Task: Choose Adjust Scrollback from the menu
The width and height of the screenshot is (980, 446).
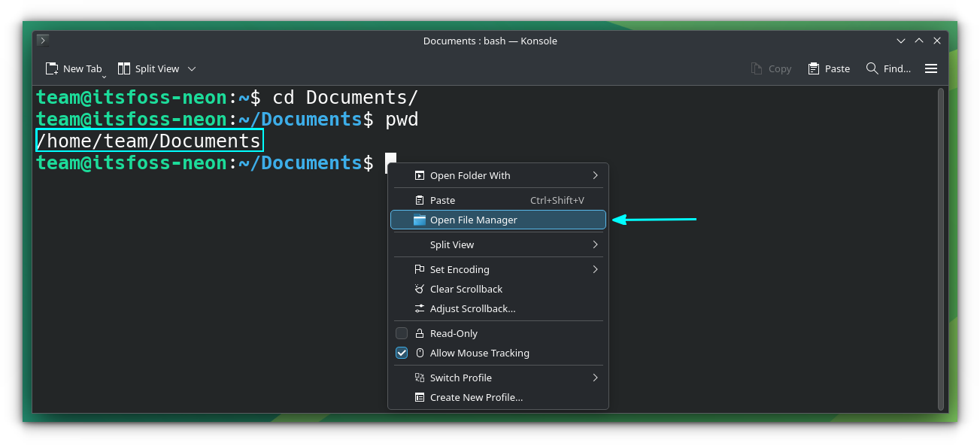Action: tap(472, 308)
